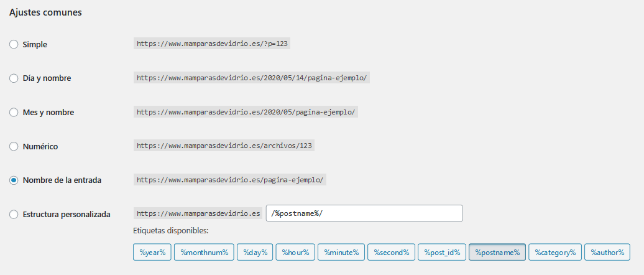This screenshot has height=275, width=644.
Task: Click the %author% tag button
Action: click(607, 252)
